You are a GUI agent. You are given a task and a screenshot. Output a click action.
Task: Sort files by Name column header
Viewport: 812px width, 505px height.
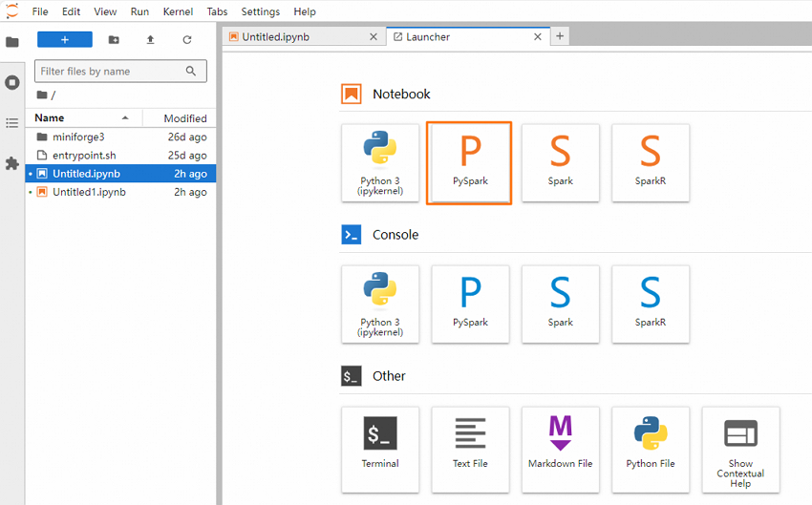50,118
